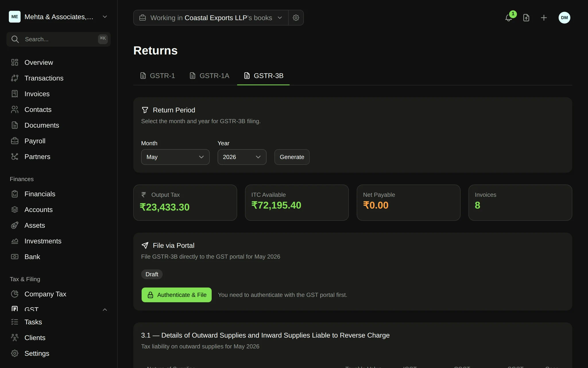Click the upload document icon in header

click(526, 18)
